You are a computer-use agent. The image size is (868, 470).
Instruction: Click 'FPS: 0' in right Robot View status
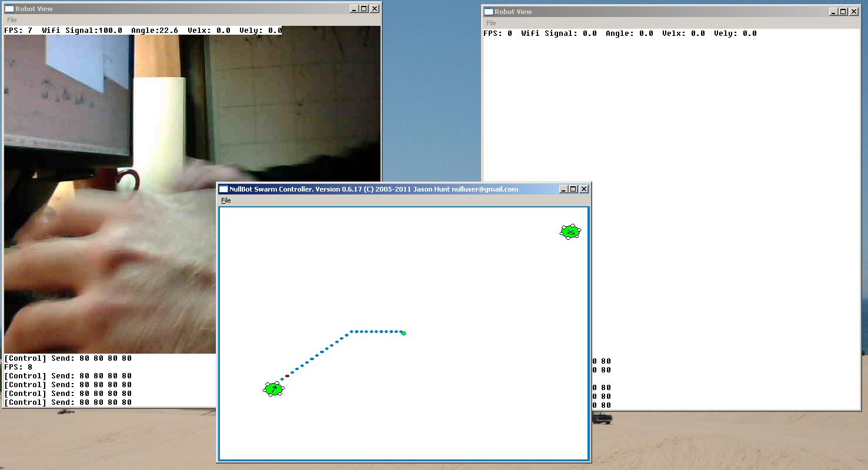498,33
